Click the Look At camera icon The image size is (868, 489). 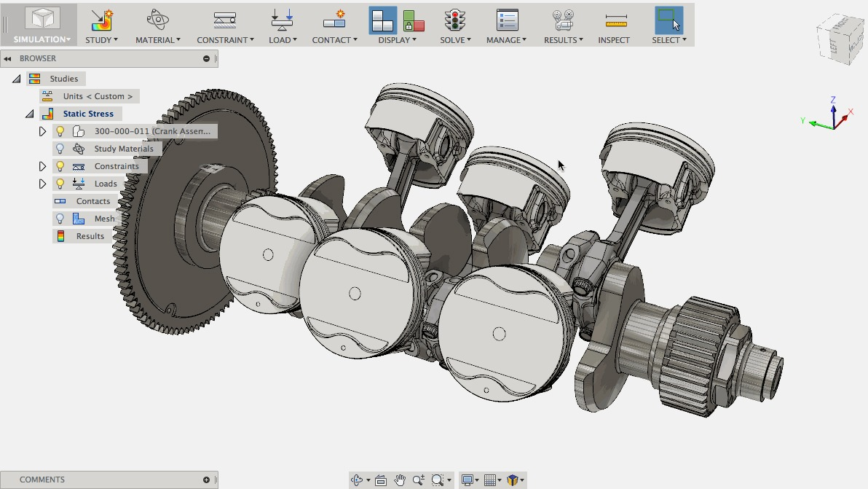tap(381, 480)
